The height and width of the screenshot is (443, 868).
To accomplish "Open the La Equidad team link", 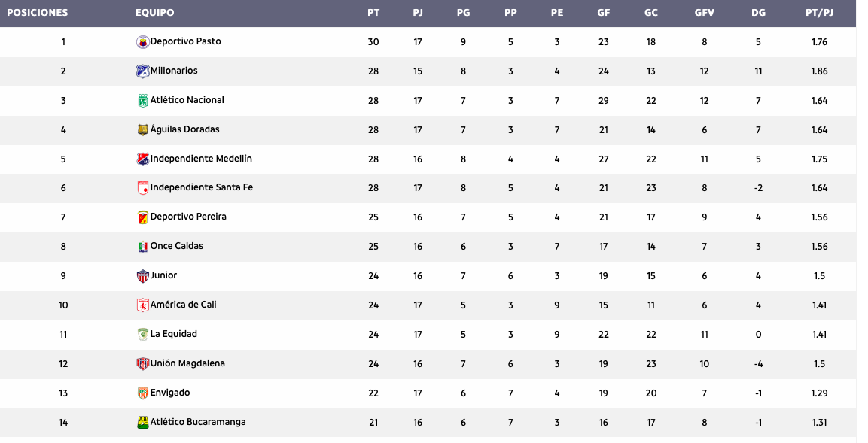I will click(x=173, y=334).
